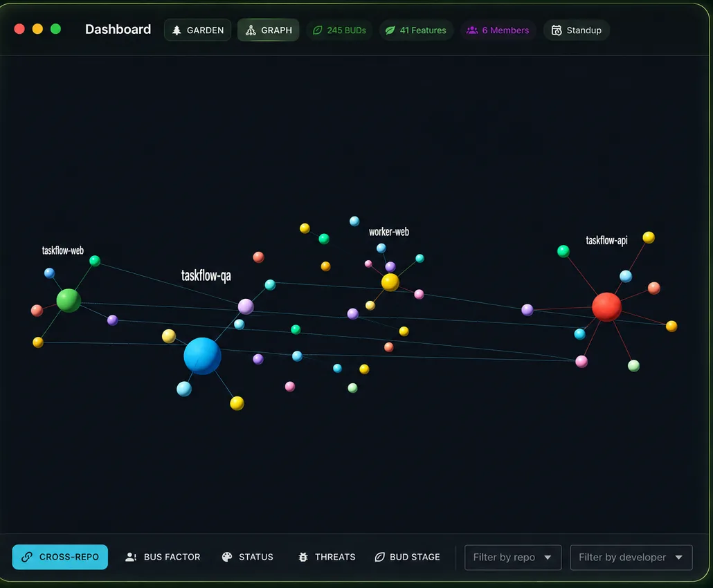Viewport: 713px width, 588px height.
Task: Switch to the GRAPH view
Action: pyautogui.click(x=269, y=30)
